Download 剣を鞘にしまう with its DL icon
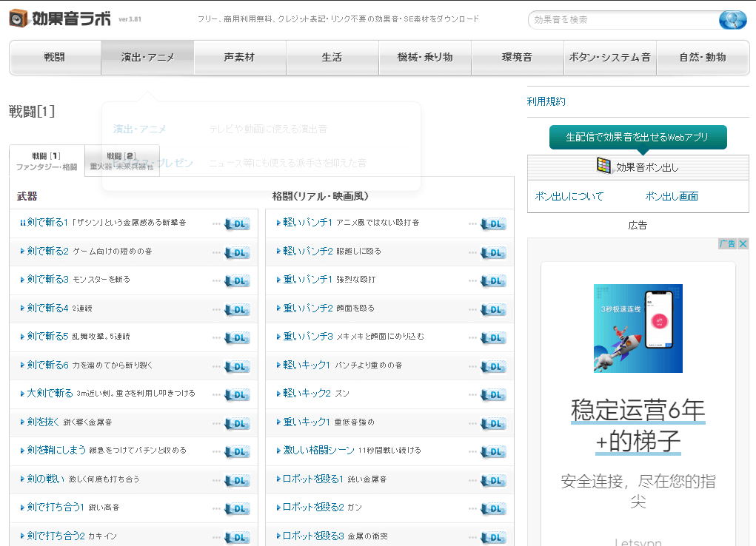Image resolution: width=756 pixels, height=546 pixels. click(x=237, y=451)
